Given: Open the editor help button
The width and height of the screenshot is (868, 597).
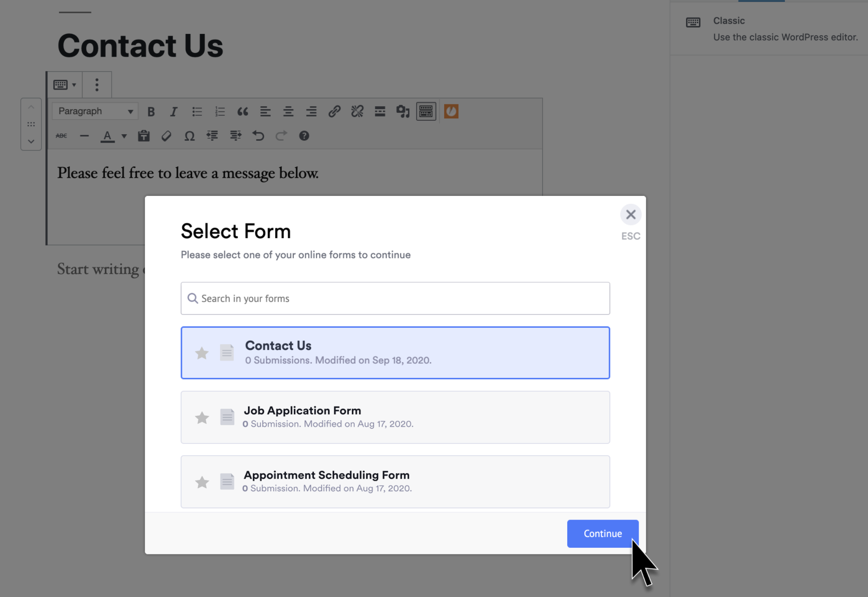Looking at the screenshot, I should pos(304,136).
